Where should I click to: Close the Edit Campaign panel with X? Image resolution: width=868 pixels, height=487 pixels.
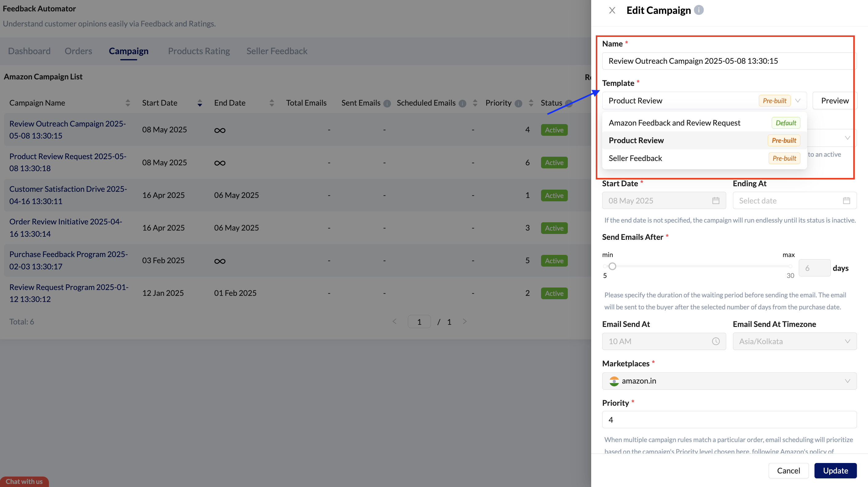click(x=612, y=10)
